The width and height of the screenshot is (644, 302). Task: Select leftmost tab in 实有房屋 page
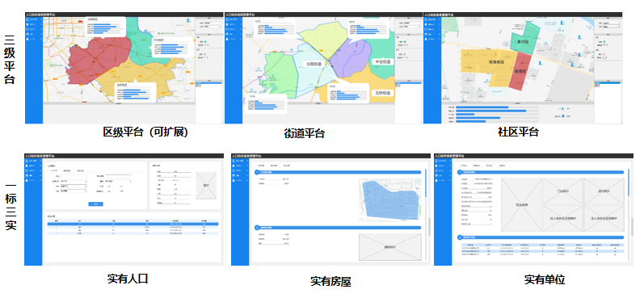click(x=261, y=166)
